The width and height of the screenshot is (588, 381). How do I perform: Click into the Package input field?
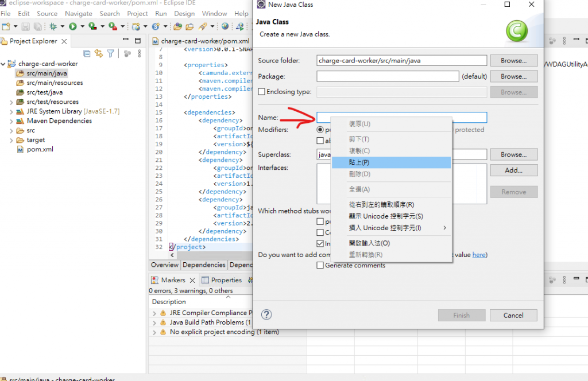[388, 76]
